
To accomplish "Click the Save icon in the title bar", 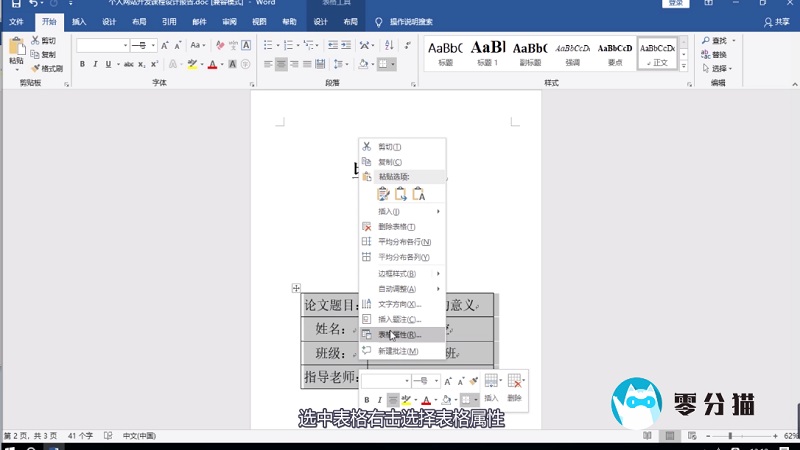I will coord(15,4).
